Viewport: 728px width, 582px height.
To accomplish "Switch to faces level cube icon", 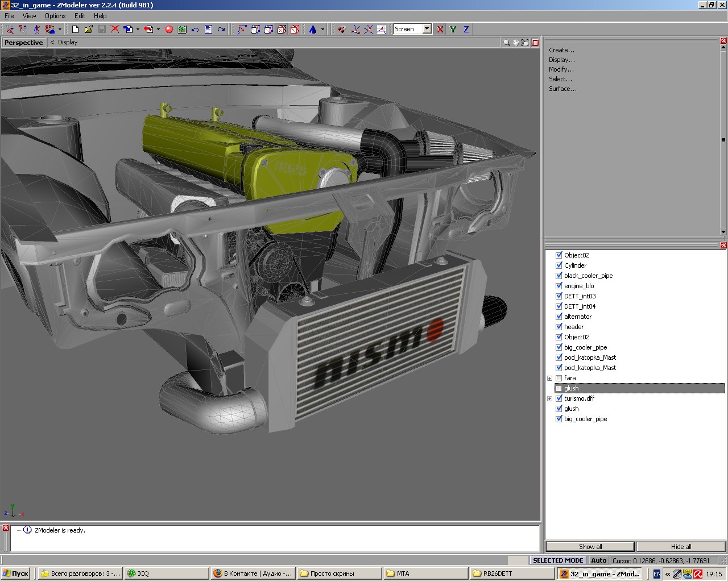I will click(268, 29).
